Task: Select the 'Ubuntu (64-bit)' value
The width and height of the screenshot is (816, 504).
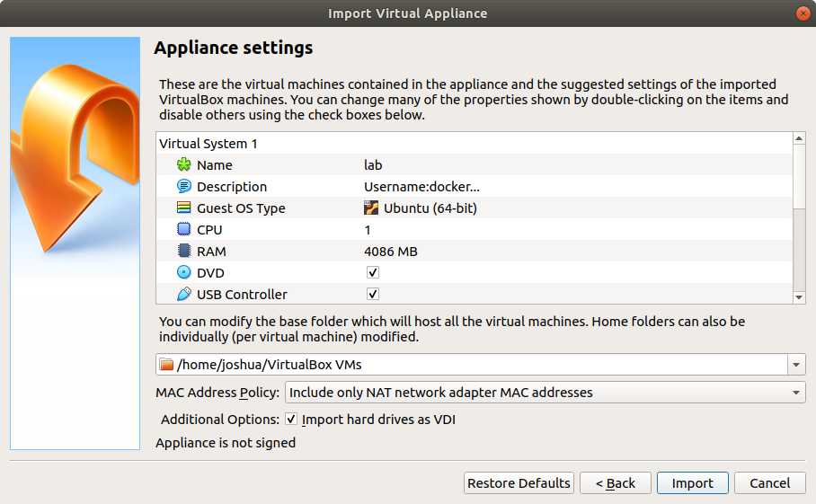Action: coord(430,208)
